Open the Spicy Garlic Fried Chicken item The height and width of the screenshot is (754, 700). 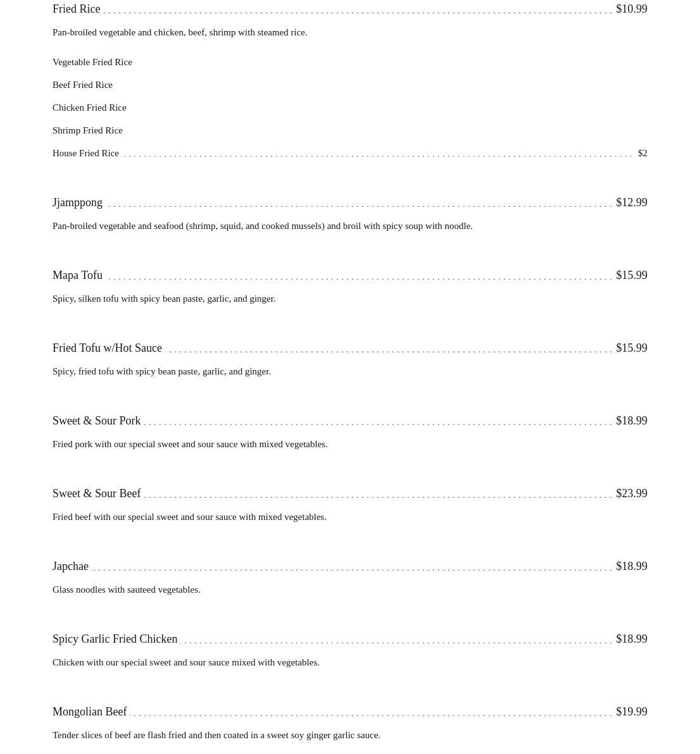(115, 639)
